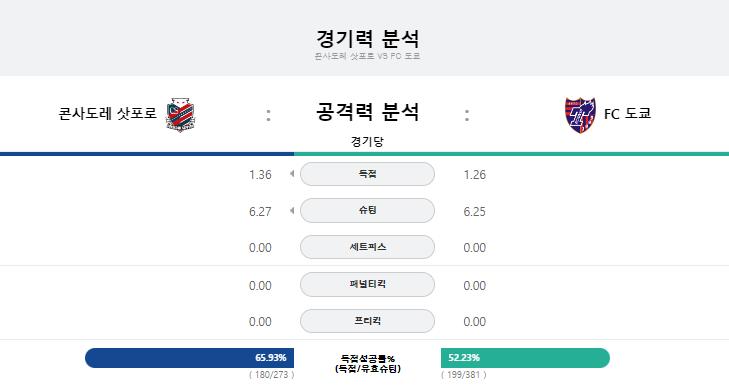
Task: Click the arrow beside the 득점 pill
Action: point(292,174)
